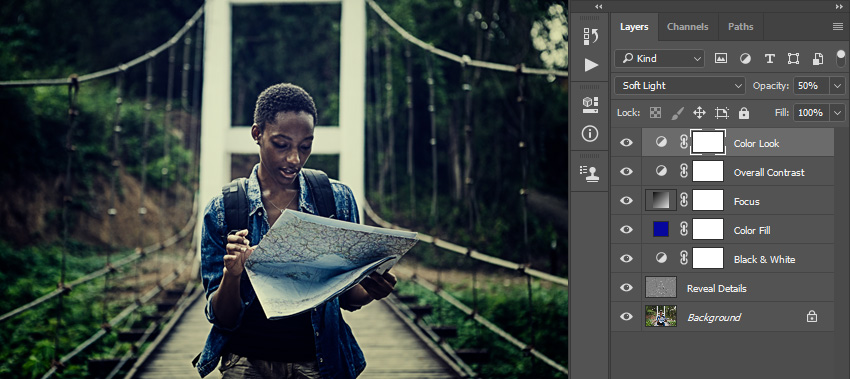Filter for type layers icon
The width and height of the screenshot is (850, 379).
[769, 59]
